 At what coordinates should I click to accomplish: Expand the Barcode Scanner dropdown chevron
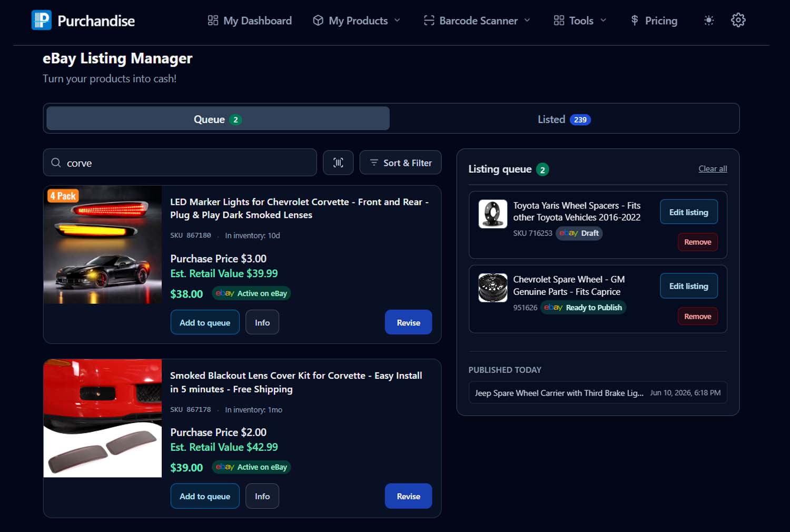[527, 21]
